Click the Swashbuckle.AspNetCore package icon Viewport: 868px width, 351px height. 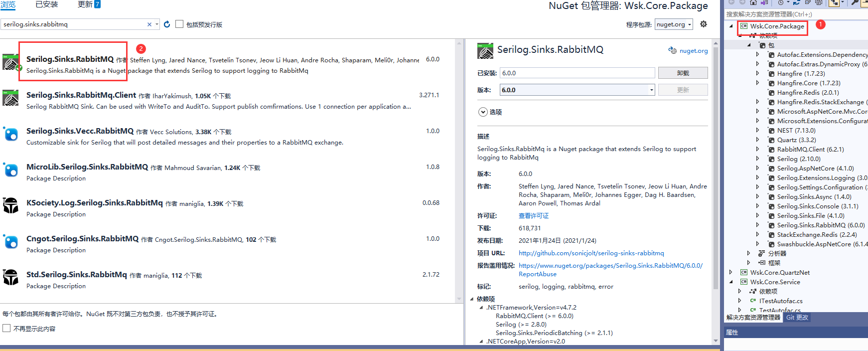[x=771, y=244]
